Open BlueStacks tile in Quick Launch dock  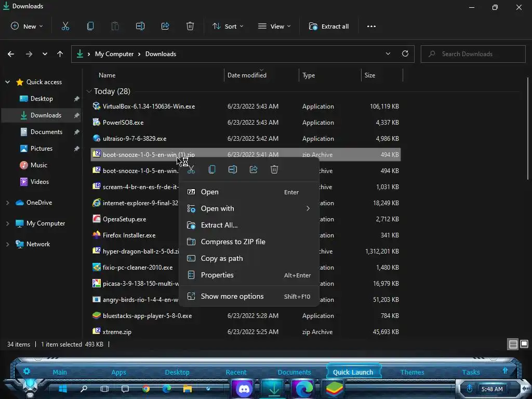tap(334, 389)
